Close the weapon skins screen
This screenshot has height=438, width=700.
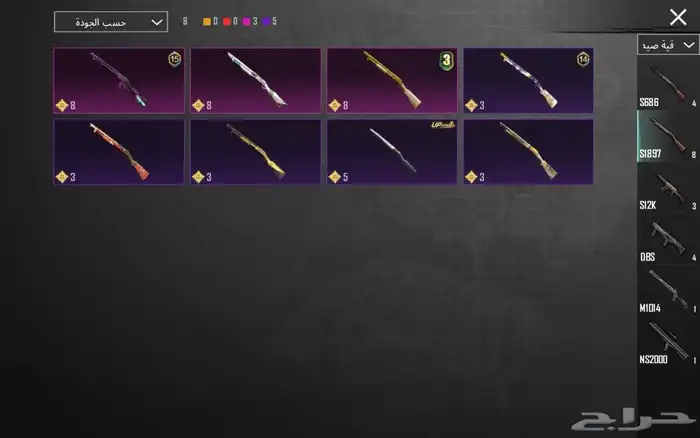pos(678,17)
